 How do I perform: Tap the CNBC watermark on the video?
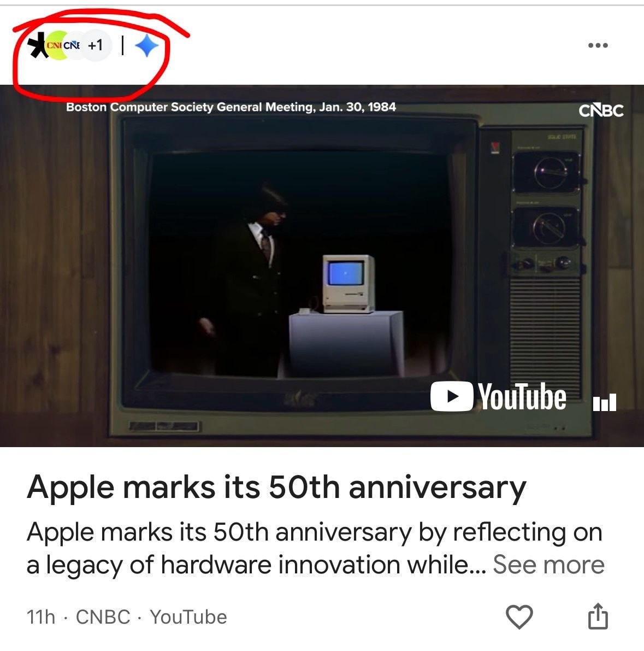(601, 110)
